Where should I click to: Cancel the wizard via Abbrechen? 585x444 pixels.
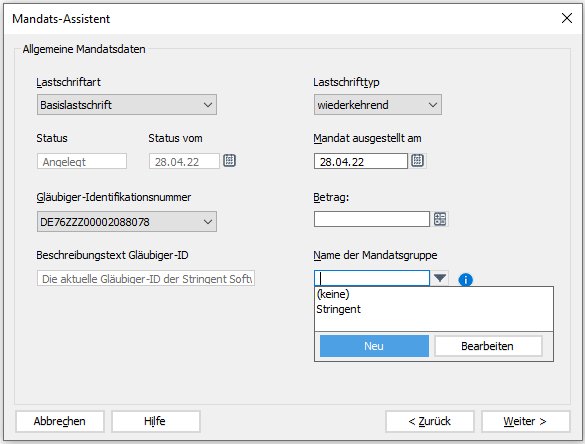(x=60, y=421)
